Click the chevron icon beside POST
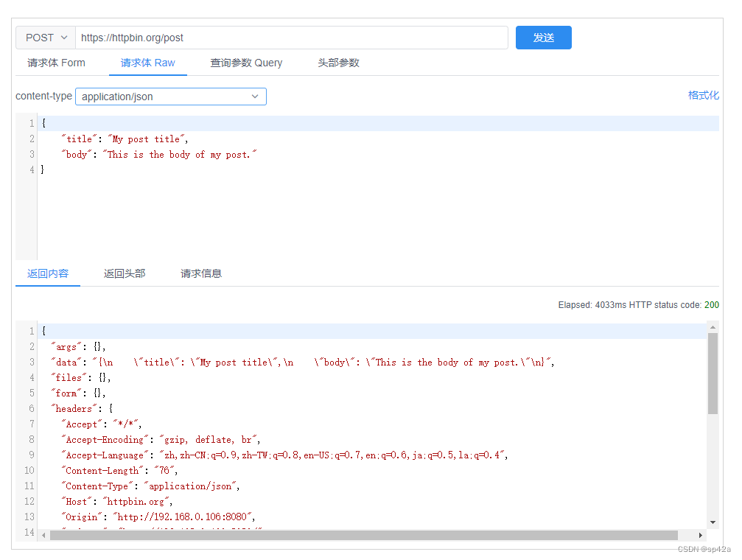The width and height of the screenshot is (742, 560). coord(64,38)
